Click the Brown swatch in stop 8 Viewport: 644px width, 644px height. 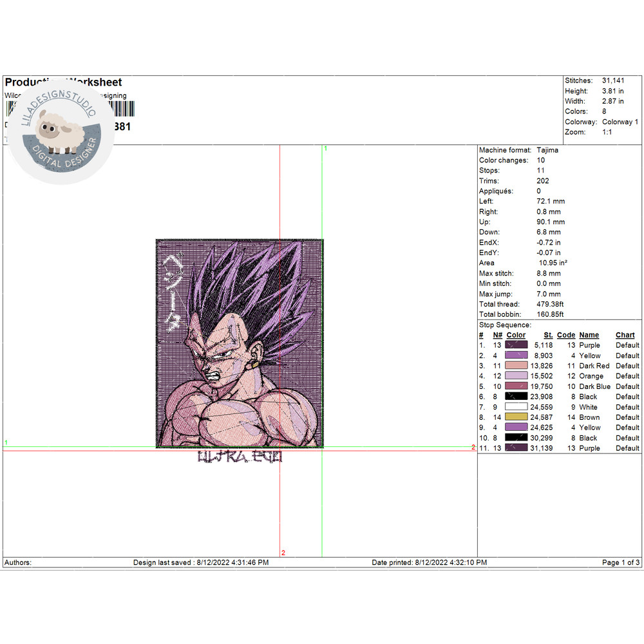pos(517,417)
